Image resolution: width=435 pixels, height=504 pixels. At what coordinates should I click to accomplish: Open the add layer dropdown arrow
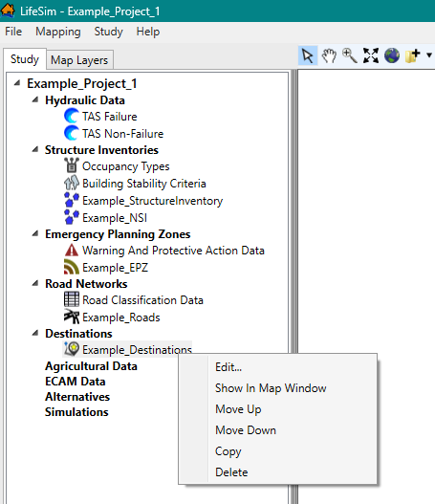point(429,55)
